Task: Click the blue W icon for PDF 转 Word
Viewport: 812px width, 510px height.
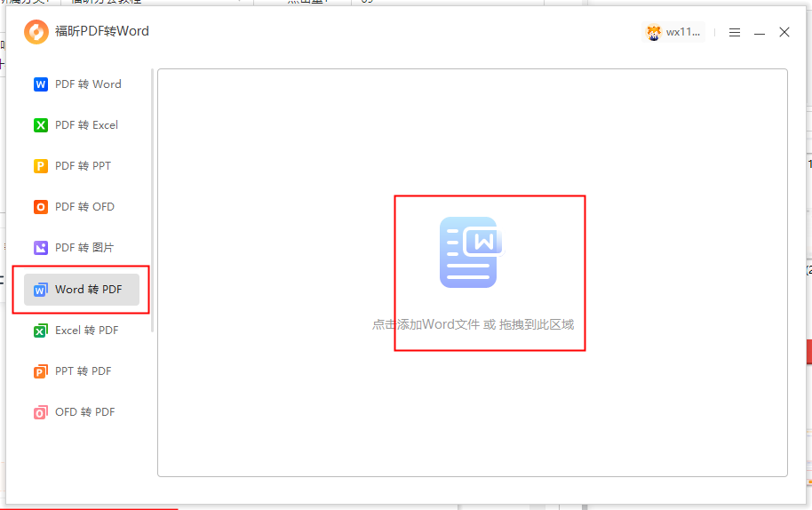Action: pyautogui.click(x=41, y=84)
